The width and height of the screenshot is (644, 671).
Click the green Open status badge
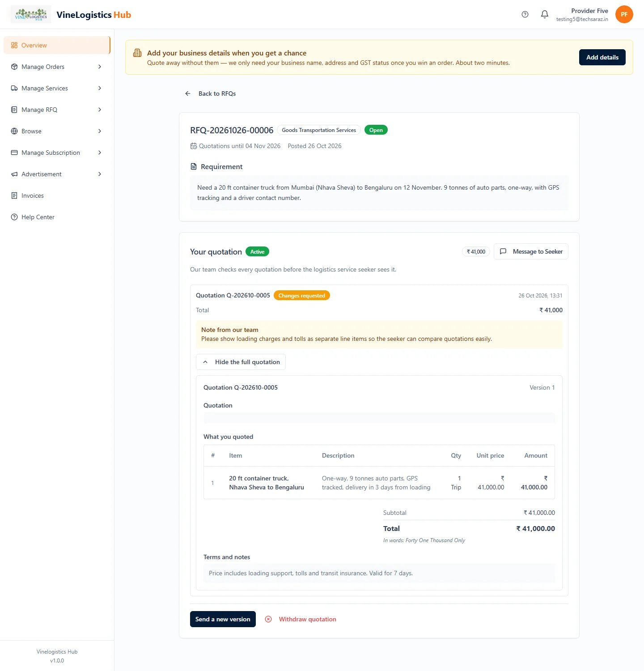pos(376,130)
